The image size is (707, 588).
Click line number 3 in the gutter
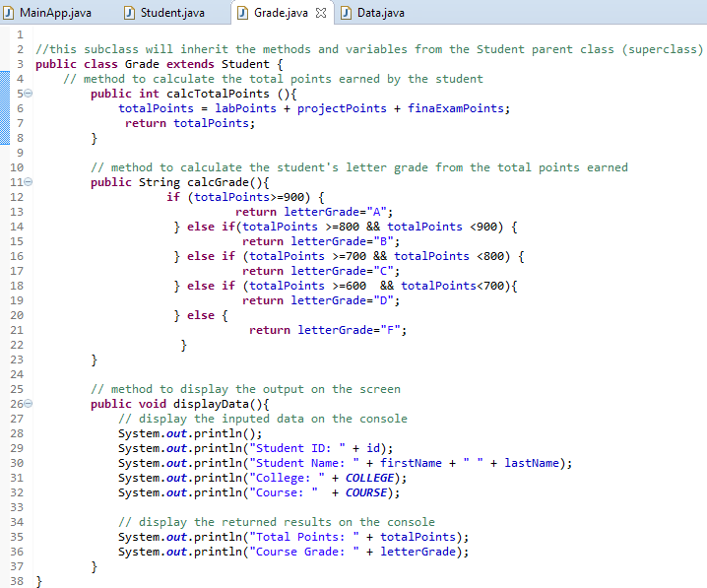(x=19, y=64)
